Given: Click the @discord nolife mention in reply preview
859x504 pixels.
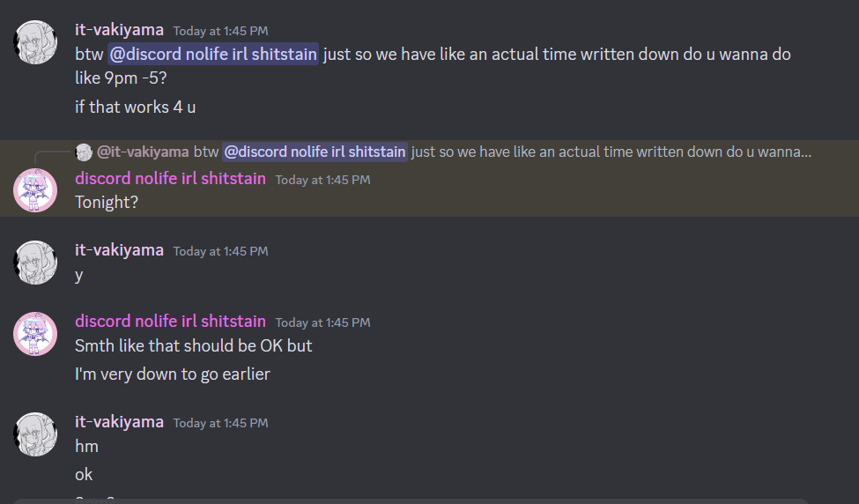Looking at the screenshot, I should [x=315, y=152].
